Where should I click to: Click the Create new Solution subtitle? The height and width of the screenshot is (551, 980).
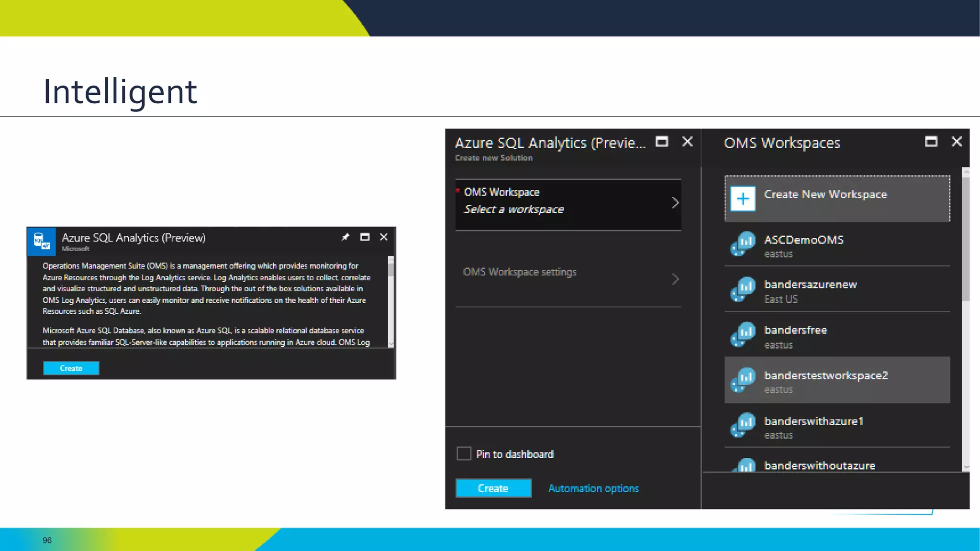click(x=494, y=158)
